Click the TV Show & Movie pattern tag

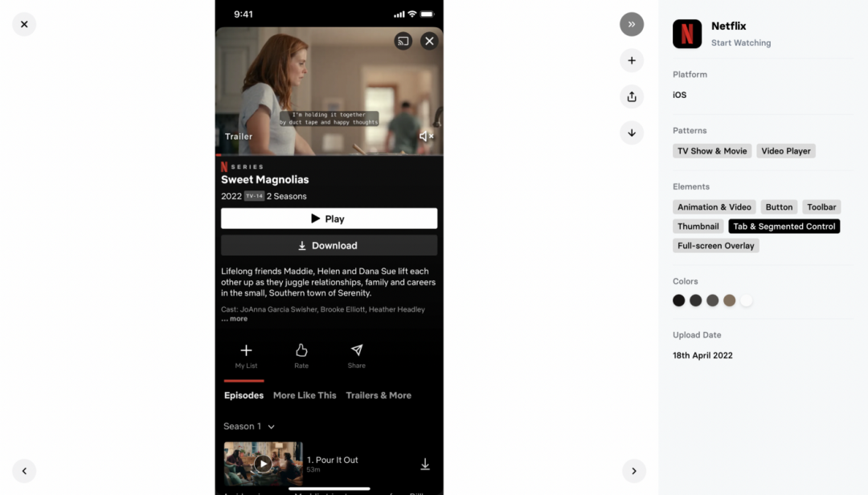[x=712, y=151]
